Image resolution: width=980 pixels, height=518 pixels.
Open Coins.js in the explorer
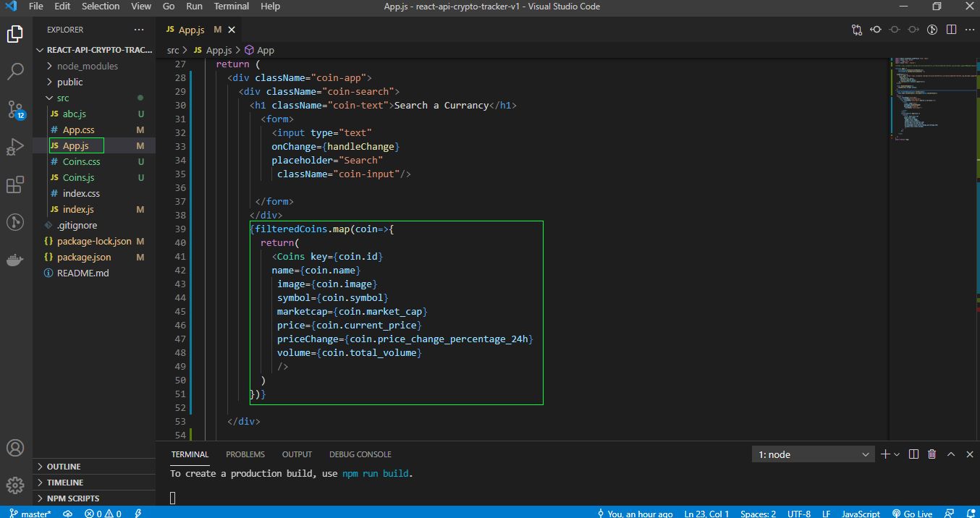(x=94, y=177)
